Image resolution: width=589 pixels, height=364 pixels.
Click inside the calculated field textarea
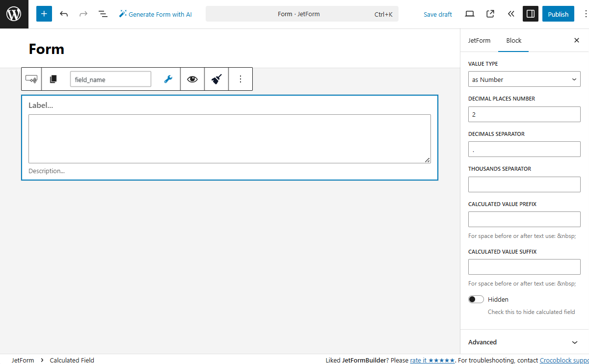point(230,139)
